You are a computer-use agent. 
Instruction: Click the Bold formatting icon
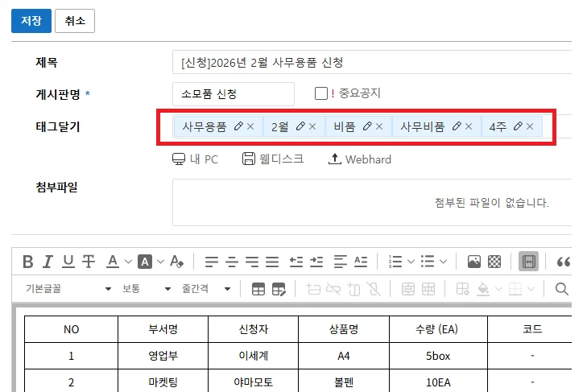click(28, 262)
